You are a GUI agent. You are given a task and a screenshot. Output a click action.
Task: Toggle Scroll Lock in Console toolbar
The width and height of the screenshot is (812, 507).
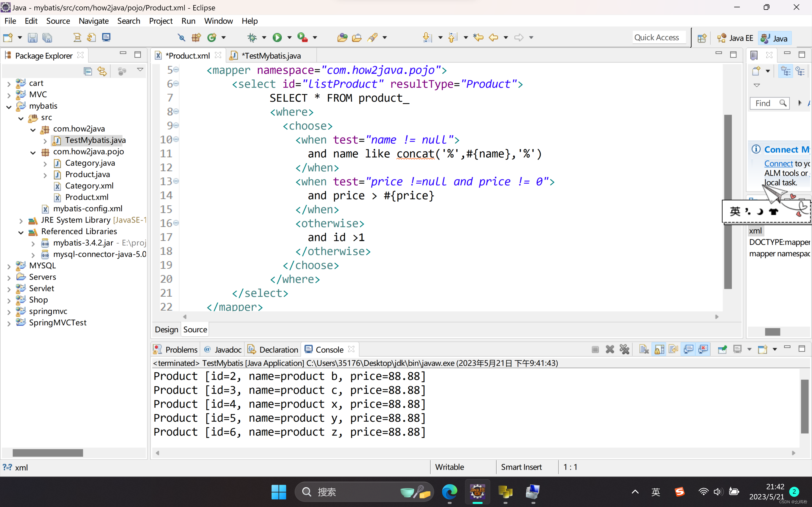pos(659,349)
